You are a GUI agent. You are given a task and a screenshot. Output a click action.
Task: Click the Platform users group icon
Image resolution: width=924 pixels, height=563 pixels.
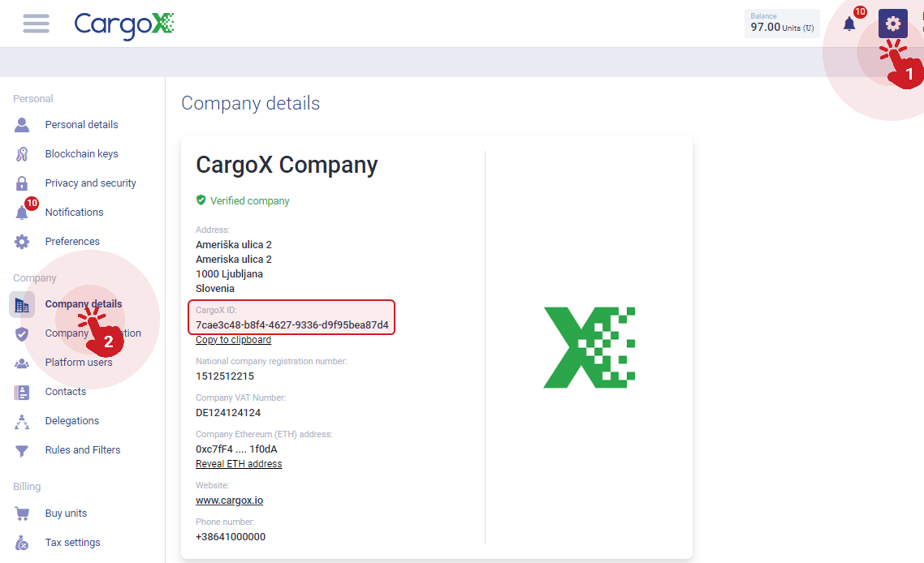click(22, 363)
